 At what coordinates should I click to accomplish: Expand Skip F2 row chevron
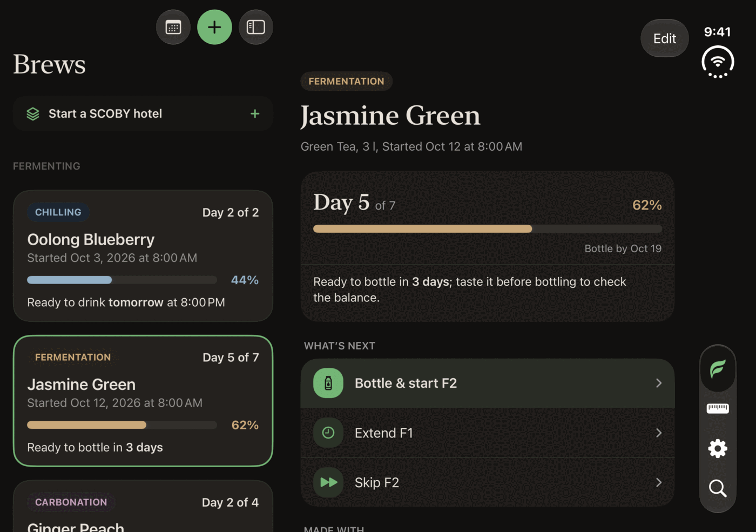click(x=659, y=482)
